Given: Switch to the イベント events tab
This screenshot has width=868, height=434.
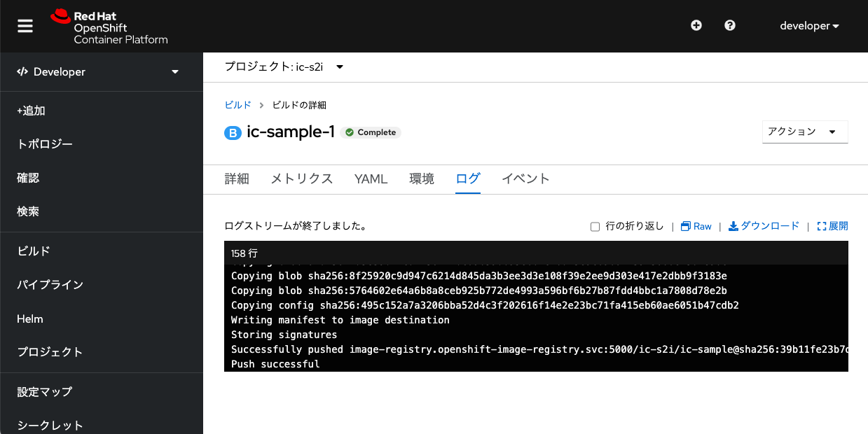Looking at the screenshot, I should (525, 178).
